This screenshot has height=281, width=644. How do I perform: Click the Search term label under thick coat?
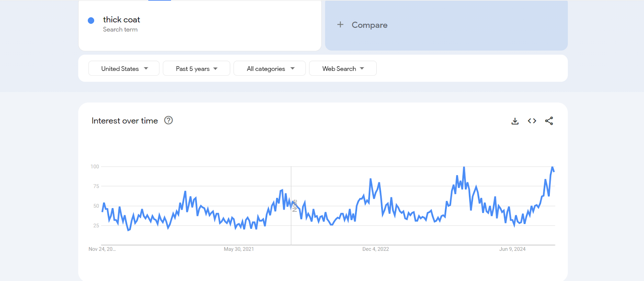(x=120, y=29)
